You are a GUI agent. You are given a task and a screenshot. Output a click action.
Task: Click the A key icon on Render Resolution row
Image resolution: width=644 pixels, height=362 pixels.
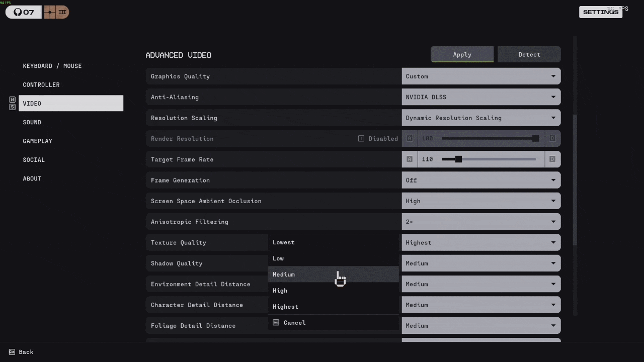pyautogui.click(x=409, y=138)
